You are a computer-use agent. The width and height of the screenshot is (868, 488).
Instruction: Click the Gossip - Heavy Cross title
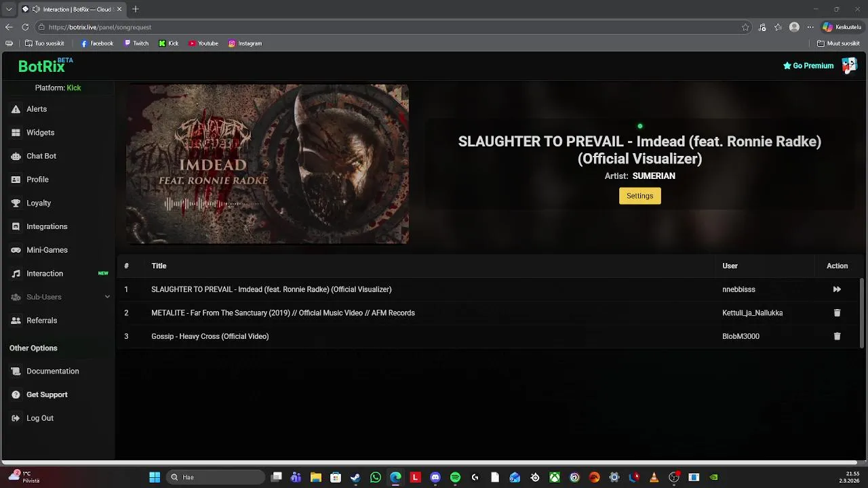210,336
